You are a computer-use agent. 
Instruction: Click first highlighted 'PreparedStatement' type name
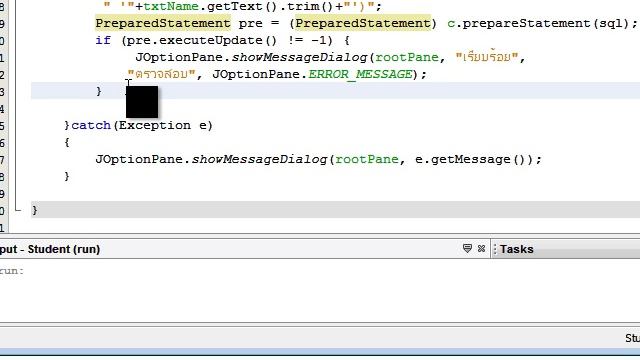click(163, 23)
